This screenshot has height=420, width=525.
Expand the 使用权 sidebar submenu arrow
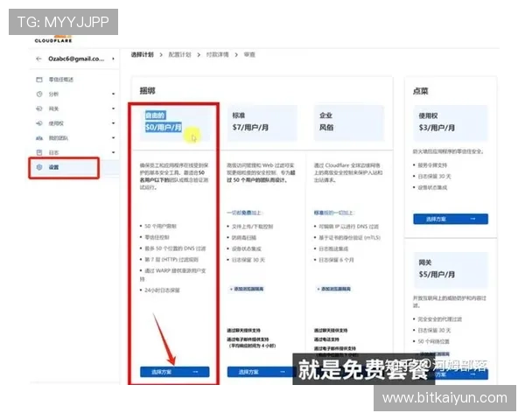(114, 123)
